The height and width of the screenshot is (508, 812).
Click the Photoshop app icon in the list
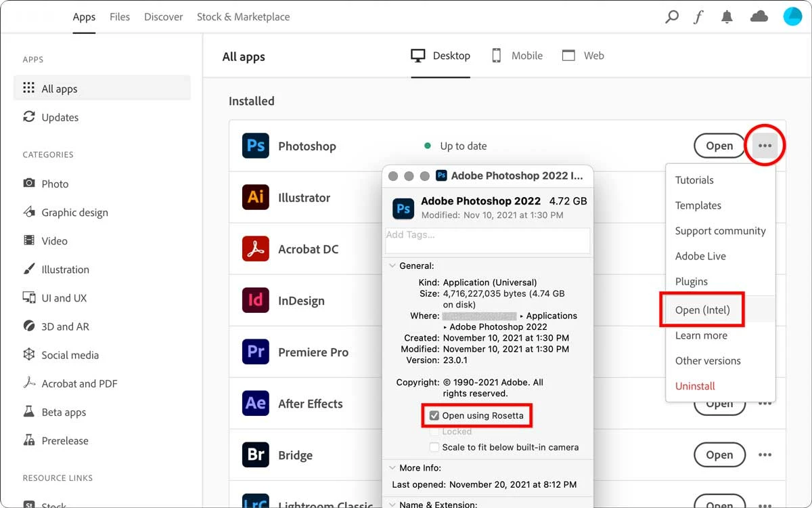pos(256,146)
